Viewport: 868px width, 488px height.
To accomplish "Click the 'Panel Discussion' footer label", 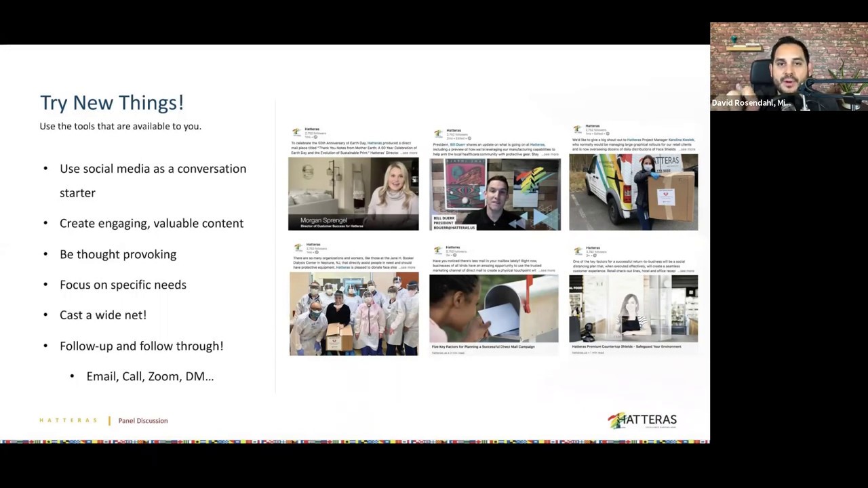I will 143,421.
